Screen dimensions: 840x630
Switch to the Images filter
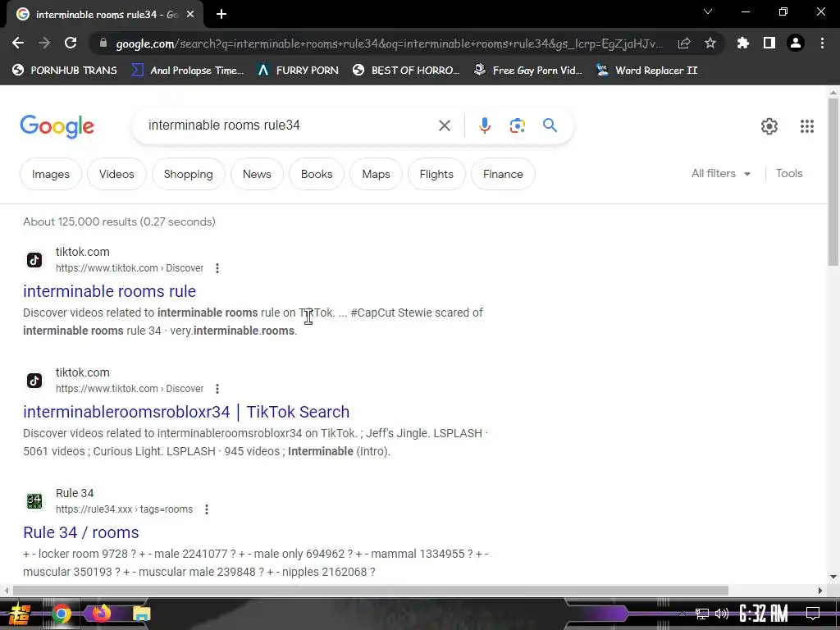tap(50, 174)
